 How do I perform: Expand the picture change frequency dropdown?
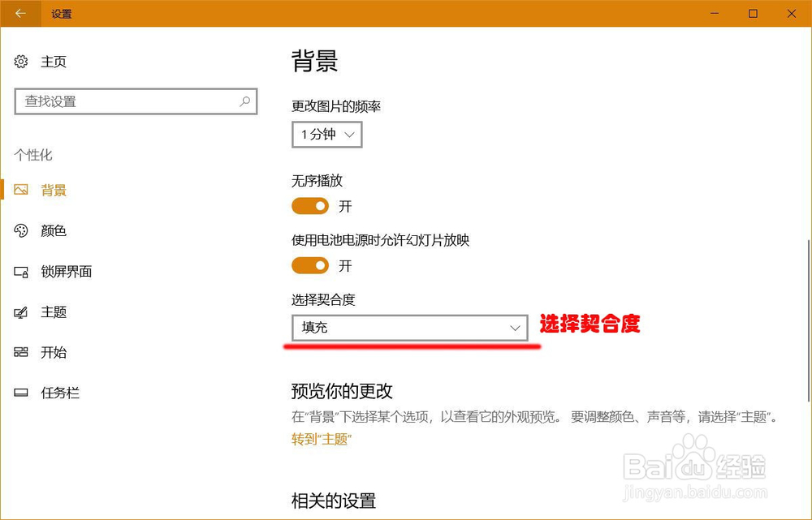tap(326, 135)
